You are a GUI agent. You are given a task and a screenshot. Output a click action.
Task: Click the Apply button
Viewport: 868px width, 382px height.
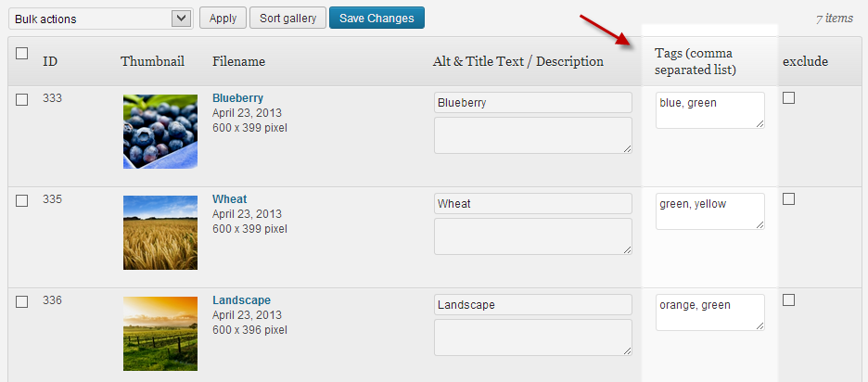click(223, 19)
